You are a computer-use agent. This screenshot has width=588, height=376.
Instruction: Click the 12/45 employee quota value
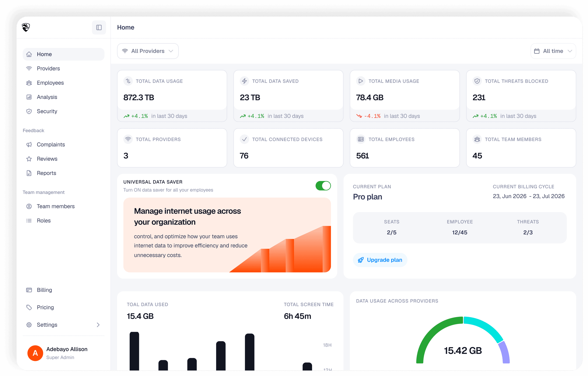coord(459,232)
